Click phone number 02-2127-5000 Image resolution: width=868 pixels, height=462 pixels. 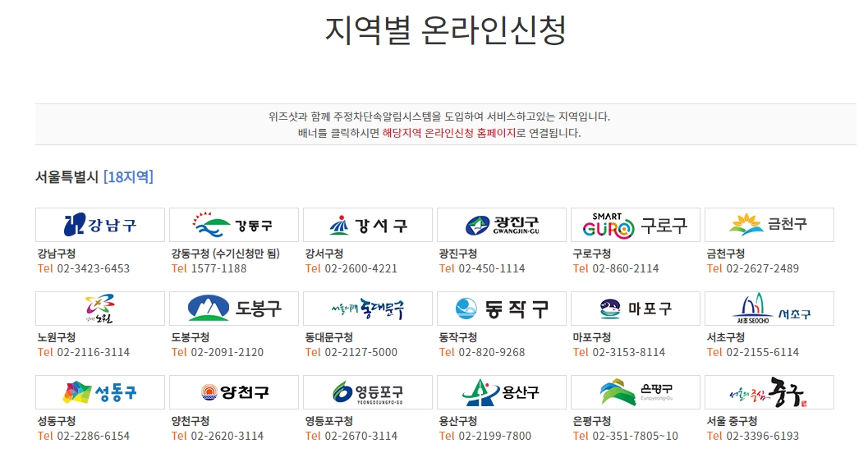coord(361,352)
